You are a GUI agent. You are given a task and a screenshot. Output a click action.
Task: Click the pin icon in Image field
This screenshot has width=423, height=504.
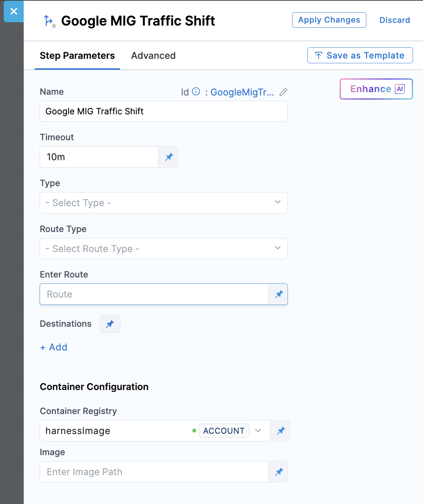(x=279, y=472)
